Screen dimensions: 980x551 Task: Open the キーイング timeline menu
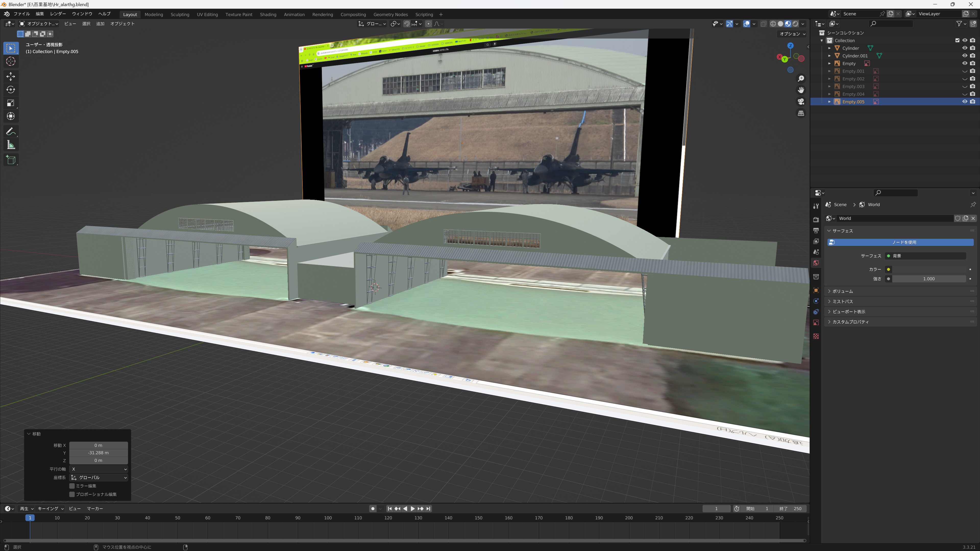coord(51,509)
